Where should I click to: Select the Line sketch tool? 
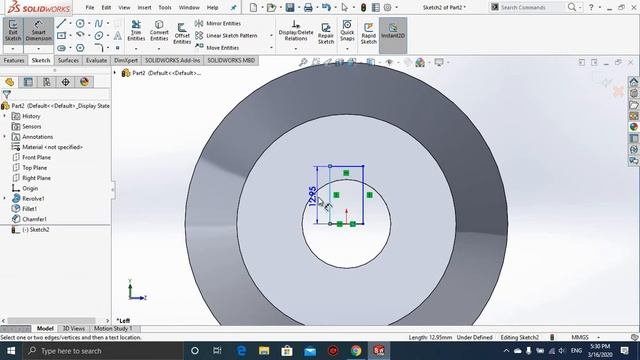[62, 24]
